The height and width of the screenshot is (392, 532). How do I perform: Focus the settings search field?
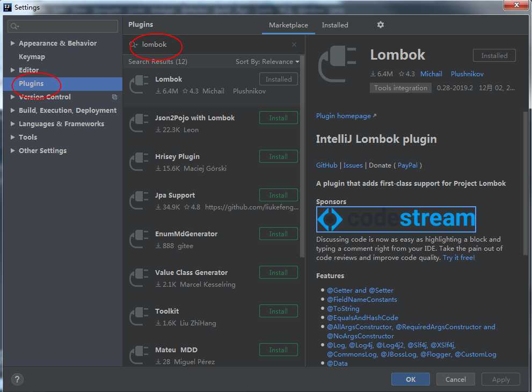[x=63, y=26]
